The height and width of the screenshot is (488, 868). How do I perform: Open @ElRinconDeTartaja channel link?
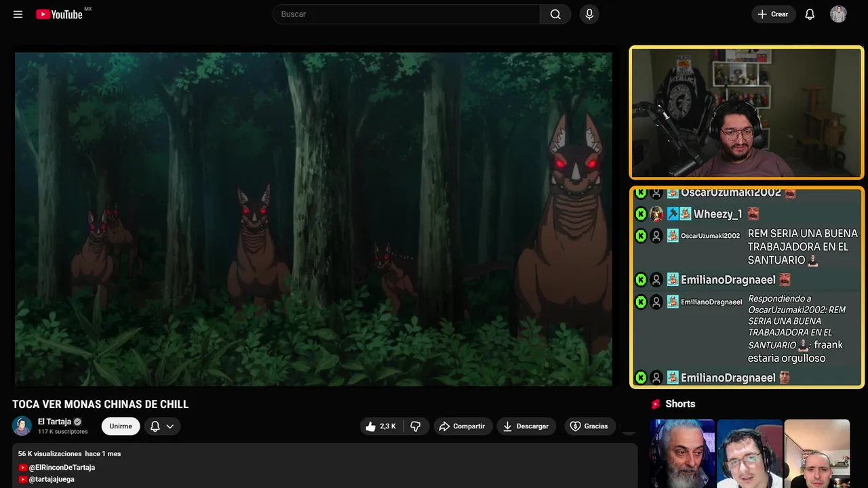62,468
